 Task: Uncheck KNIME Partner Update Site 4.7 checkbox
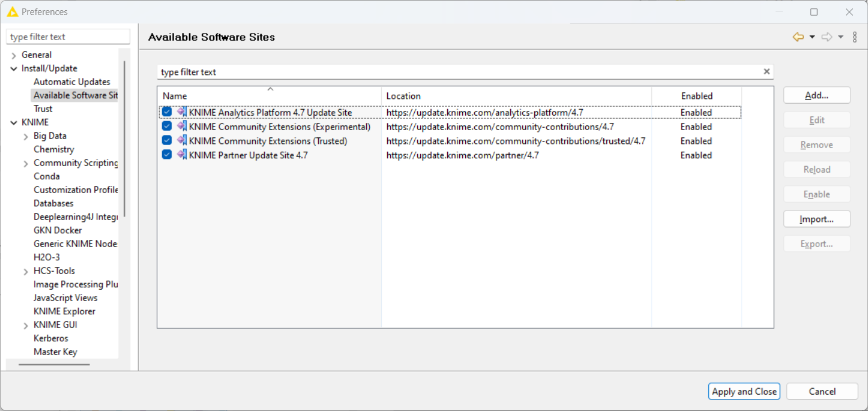point(167,155)
